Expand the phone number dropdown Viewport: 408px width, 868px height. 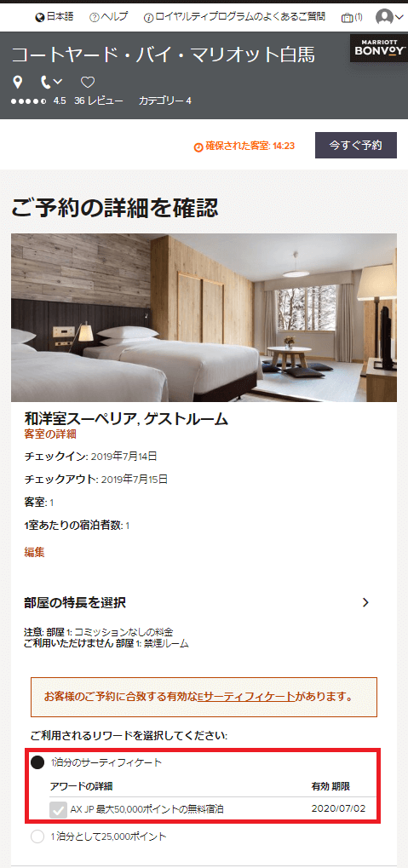coord(52,83)
